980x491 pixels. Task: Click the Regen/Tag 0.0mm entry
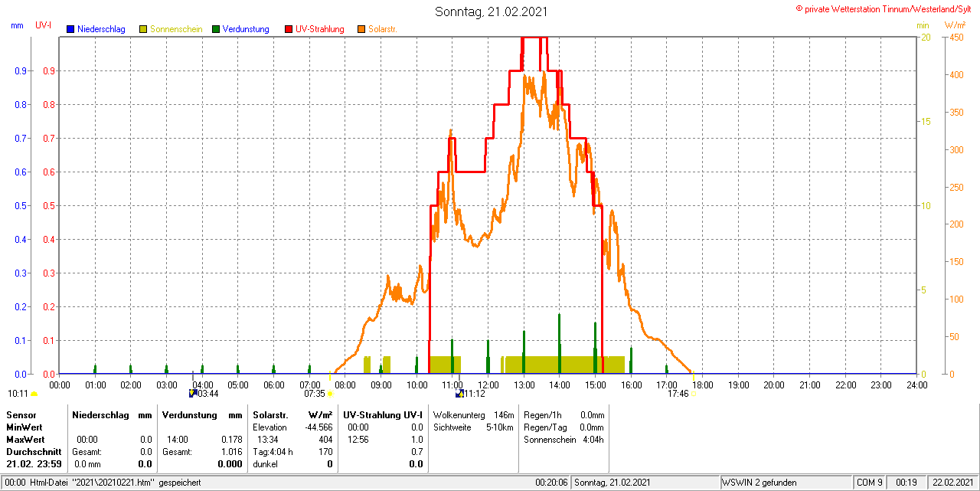(563, 427)
